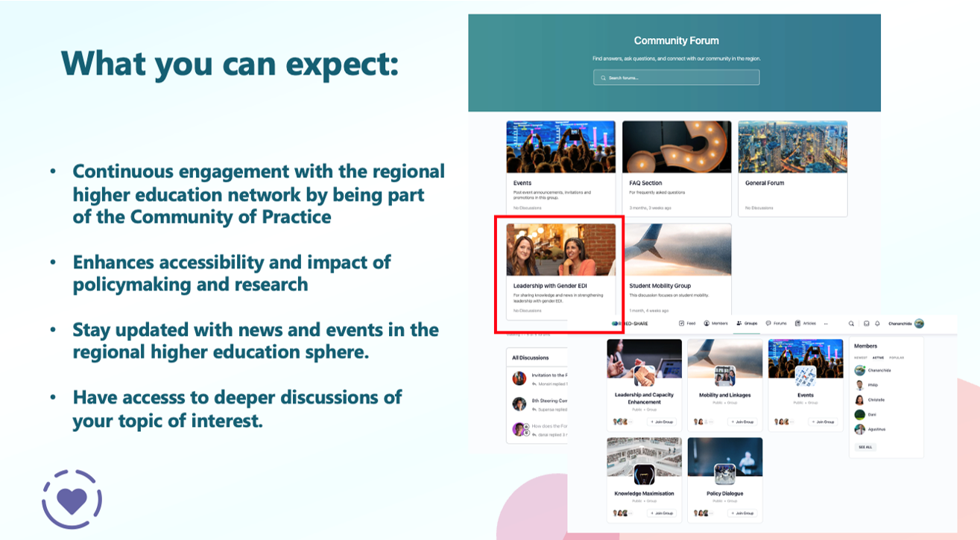Open the Feed tab in navigation
This screenshot has width=980, height=540.
tap(686, 323)
